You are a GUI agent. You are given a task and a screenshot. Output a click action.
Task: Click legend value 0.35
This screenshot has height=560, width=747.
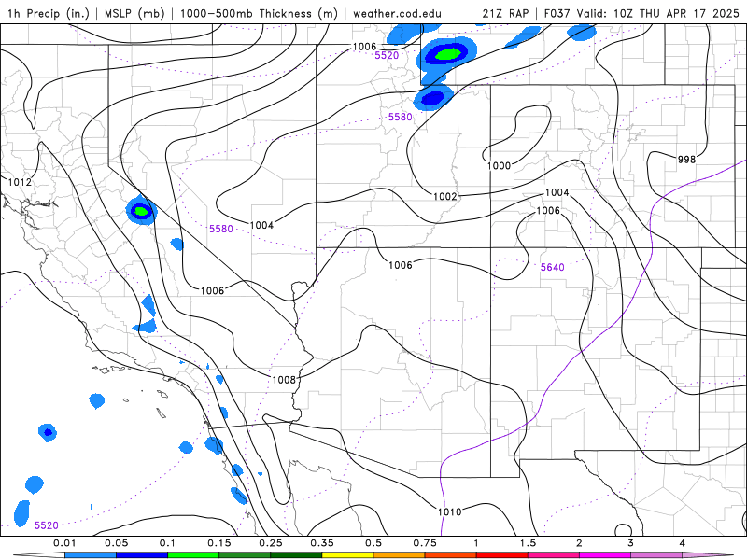(x=322, y=543)
